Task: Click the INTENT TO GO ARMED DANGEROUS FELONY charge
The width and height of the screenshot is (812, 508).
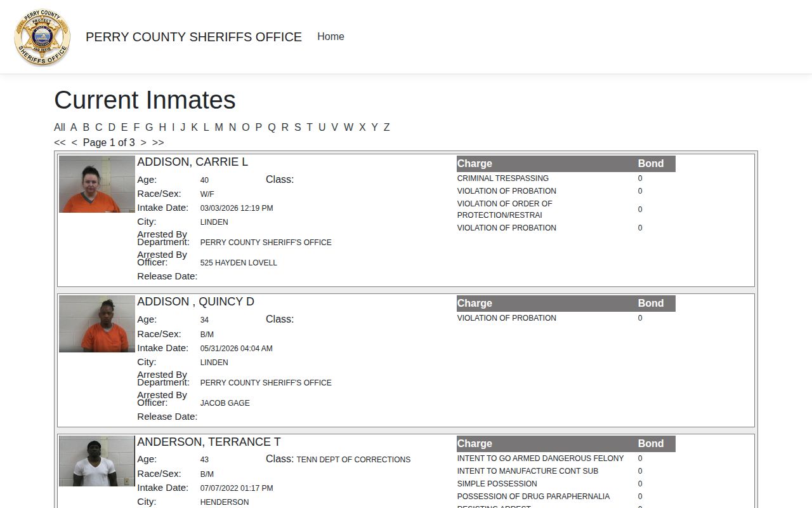Action: pos(540,458)
